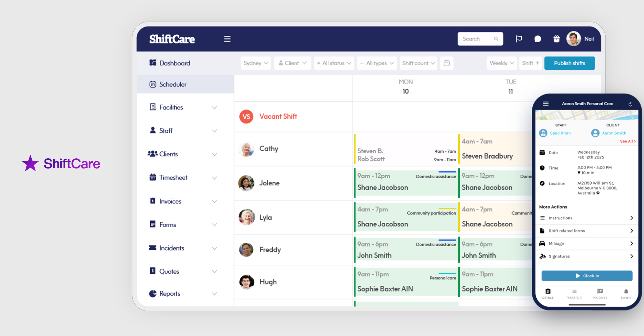The width and height of the screenshot is (644, 336).
Task: Open the Weekly view dropdown
Action: pyautogui.click(x=502, y=63)
